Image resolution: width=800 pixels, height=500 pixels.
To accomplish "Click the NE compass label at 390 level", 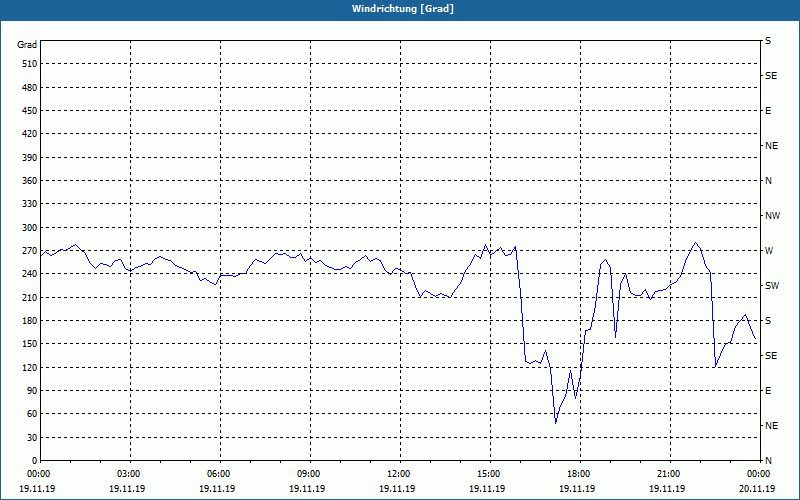I will pyautogui.click(x=771, y=146).
